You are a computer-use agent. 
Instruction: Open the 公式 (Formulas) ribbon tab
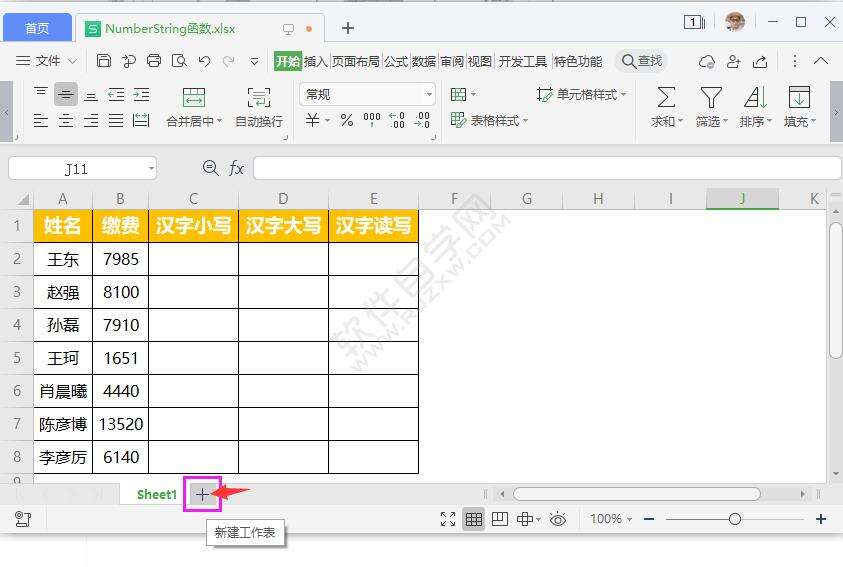(x=396, y=61)
